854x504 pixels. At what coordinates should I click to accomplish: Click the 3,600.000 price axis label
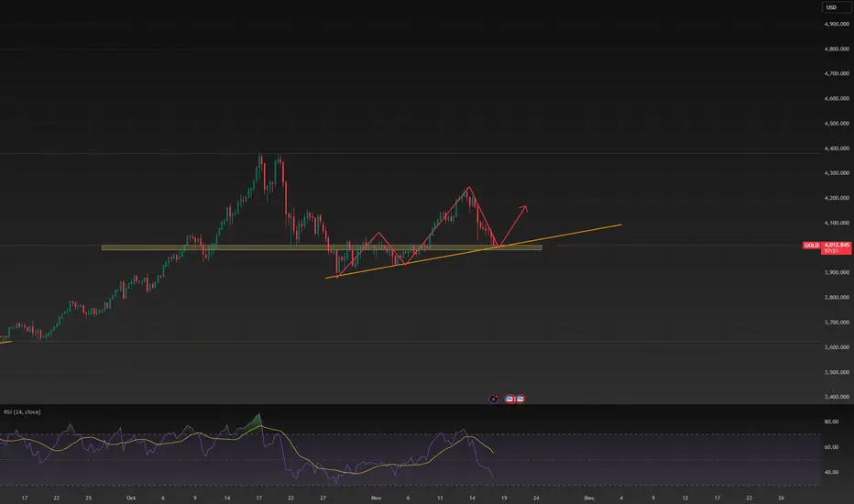[837, 347]
